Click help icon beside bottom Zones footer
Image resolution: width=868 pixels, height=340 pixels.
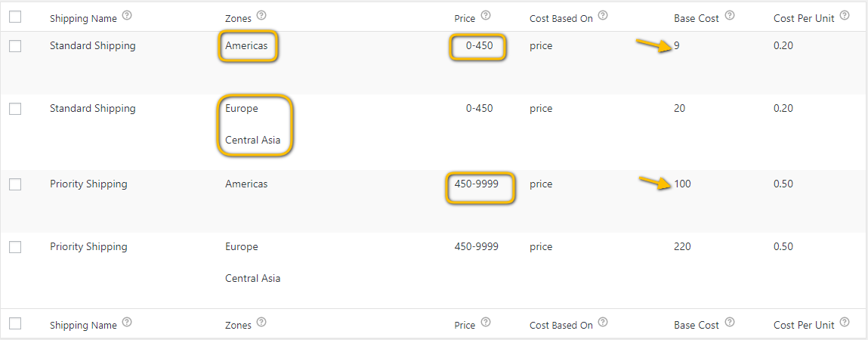(262, 323)
